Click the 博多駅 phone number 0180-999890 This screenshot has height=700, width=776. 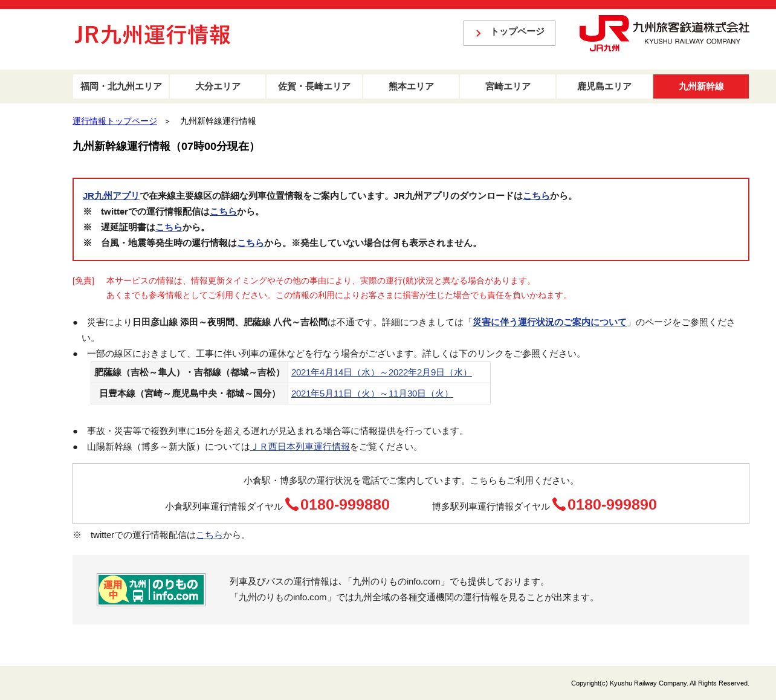[x=612, y=505]
